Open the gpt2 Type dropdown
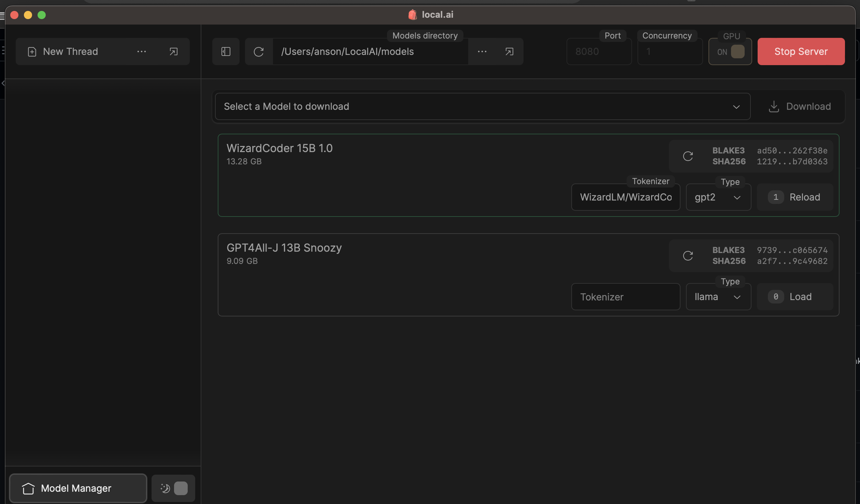Viewport: 860px width, 504px height. click(x=718, y=197)
